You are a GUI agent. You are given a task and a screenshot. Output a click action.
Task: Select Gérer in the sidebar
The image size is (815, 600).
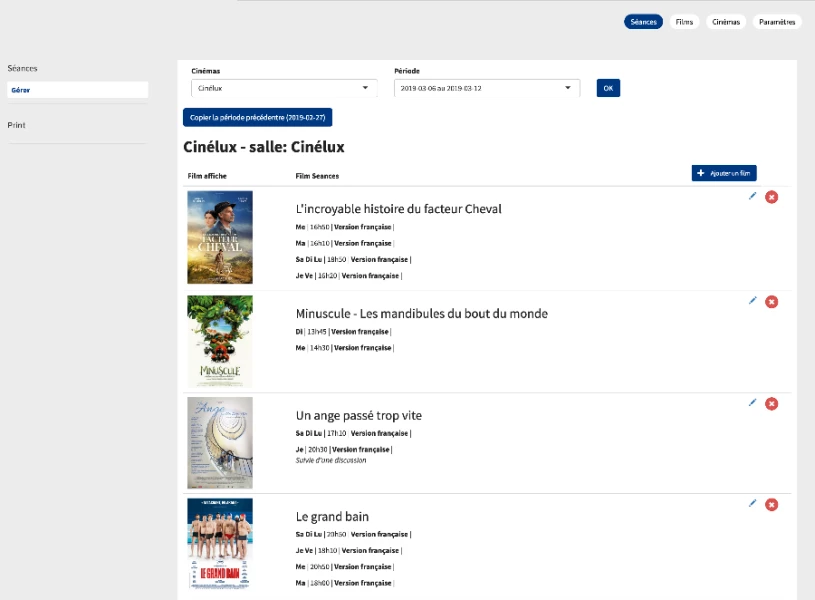click(77, 90)
